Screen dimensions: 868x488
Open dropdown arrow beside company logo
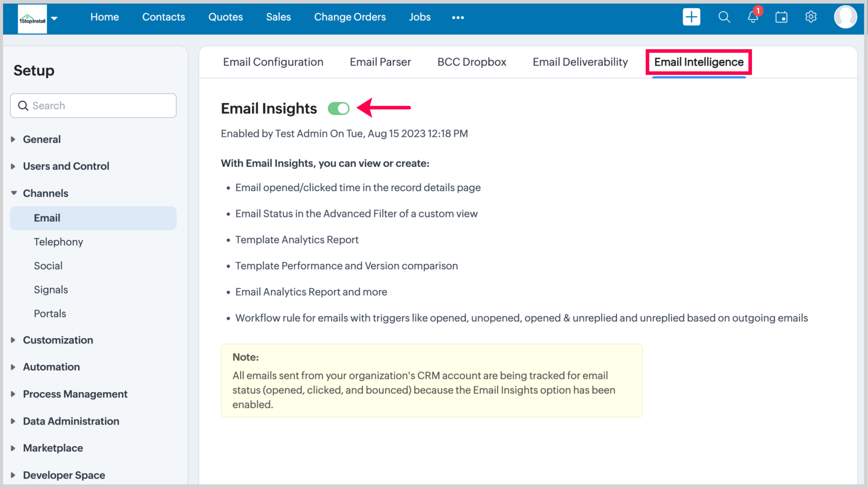[x=54, y=18]
